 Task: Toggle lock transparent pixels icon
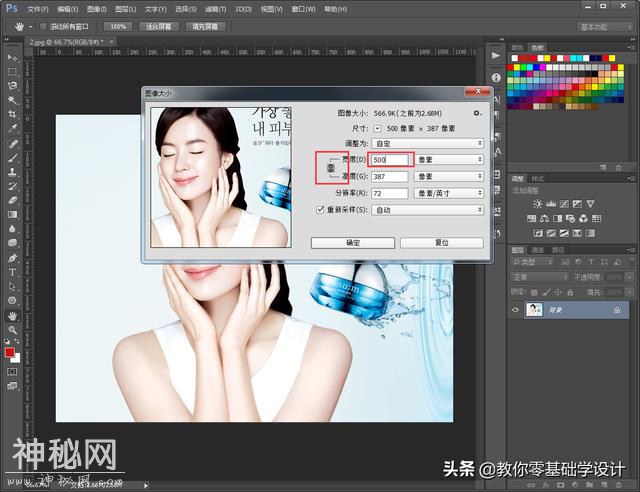point(534,292)
